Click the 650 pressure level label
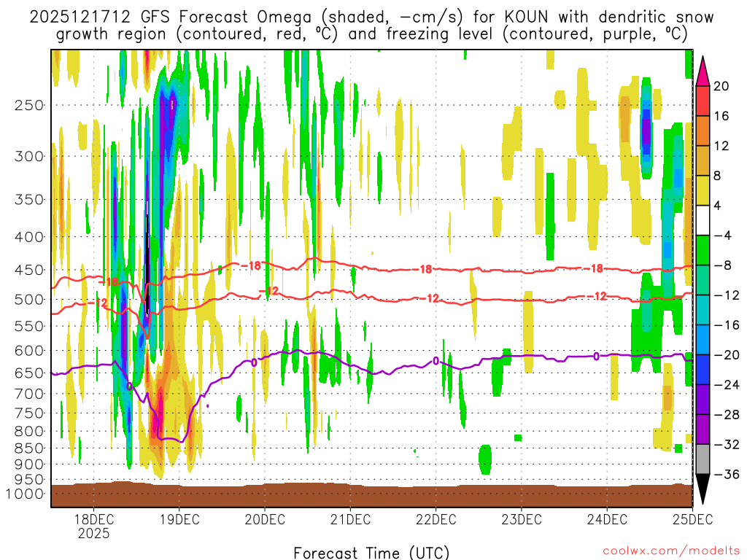The width and height of the screenshot is (747, 560). (x=29, y=373)
